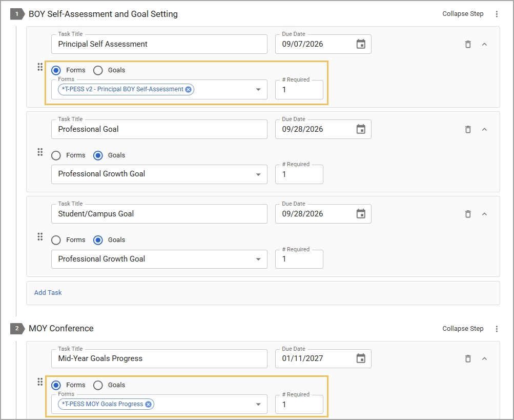
Task: Open more options for BOY Self-Assessment step
Action: [497, 14]
